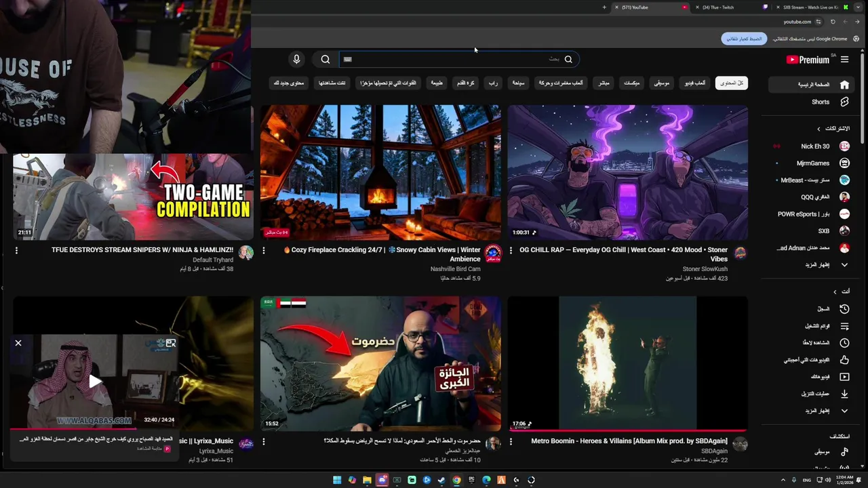Open OG CHILL RAP video thumbnail
Screen dimensions: 868x488
point(627,172)
